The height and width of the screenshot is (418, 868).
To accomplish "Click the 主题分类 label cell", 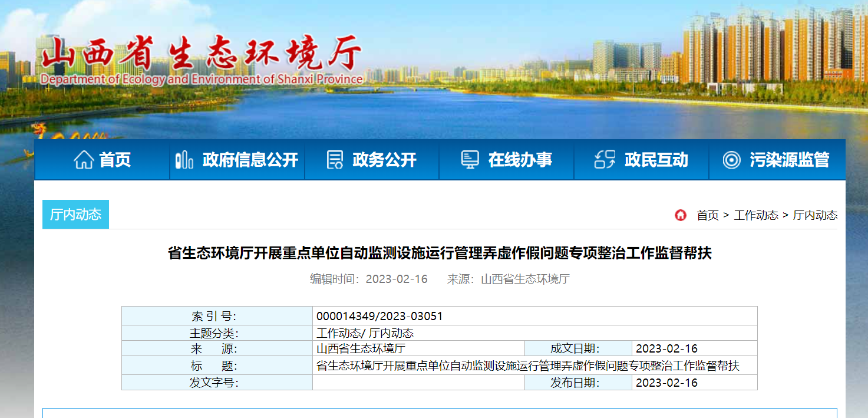I will click(x=217, y=333).
